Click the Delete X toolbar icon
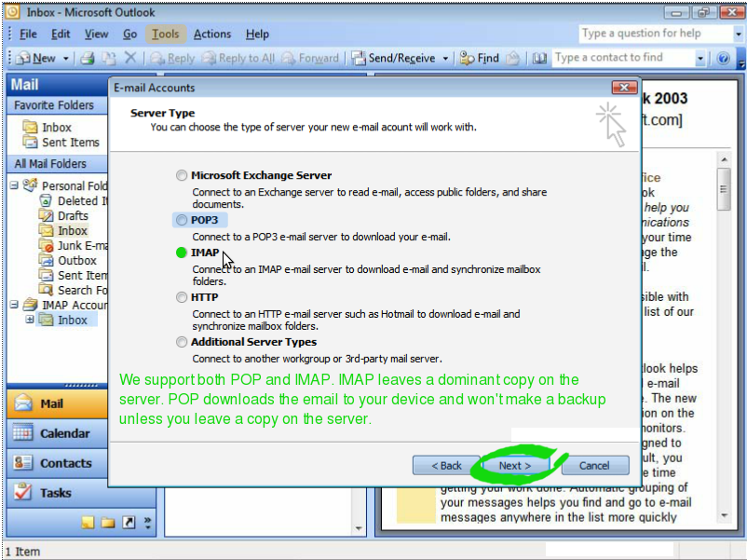The height and width of the screenshot is (560, 747). [130, 58]
